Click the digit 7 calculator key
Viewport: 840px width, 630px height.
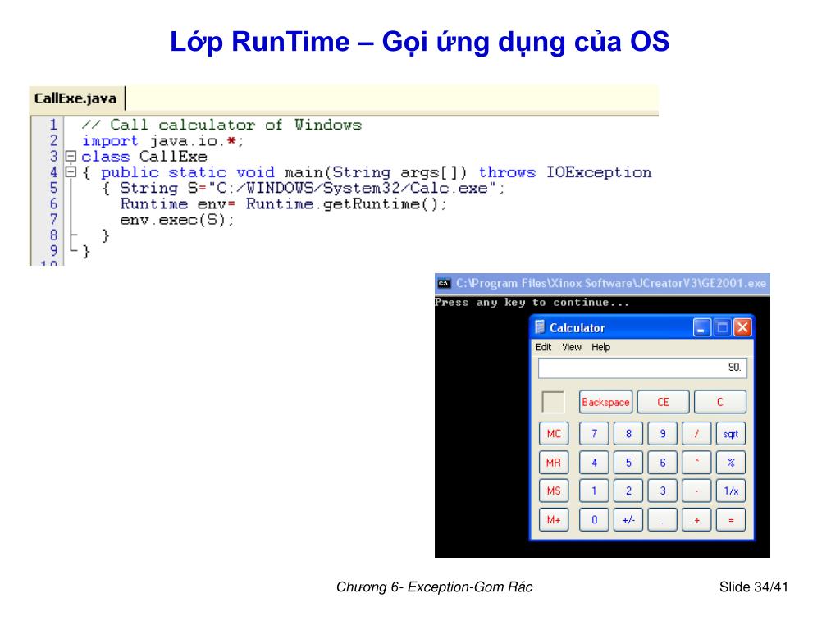pos(594,434)
